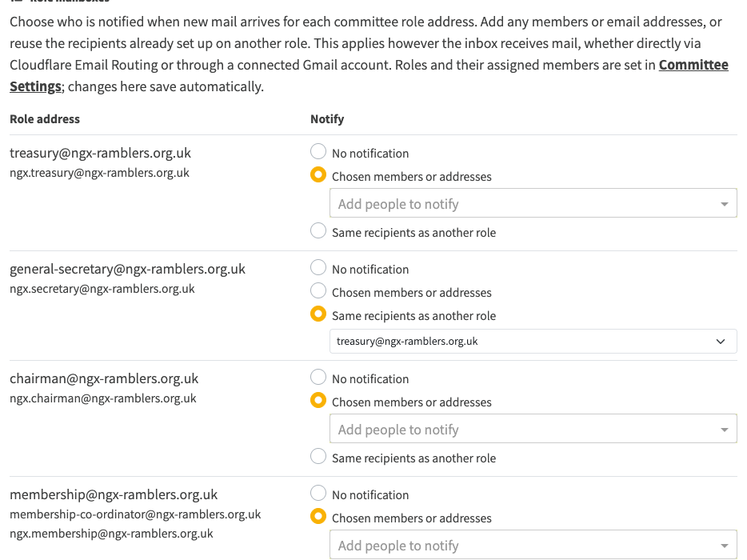Choose Same recipients as another role for treasury
Screen dimensions: 747x560
318,231
